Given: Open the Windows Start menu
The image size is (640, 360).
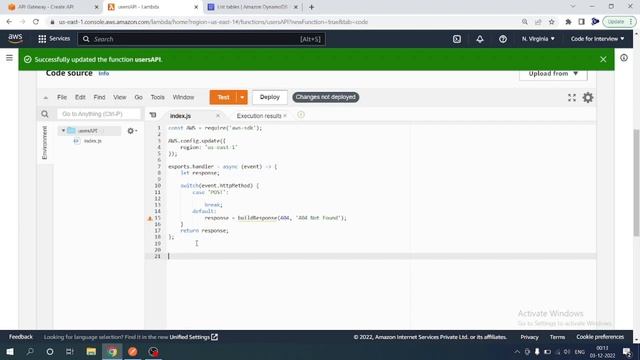Looking at the screenshot, I should coord(10,351).
